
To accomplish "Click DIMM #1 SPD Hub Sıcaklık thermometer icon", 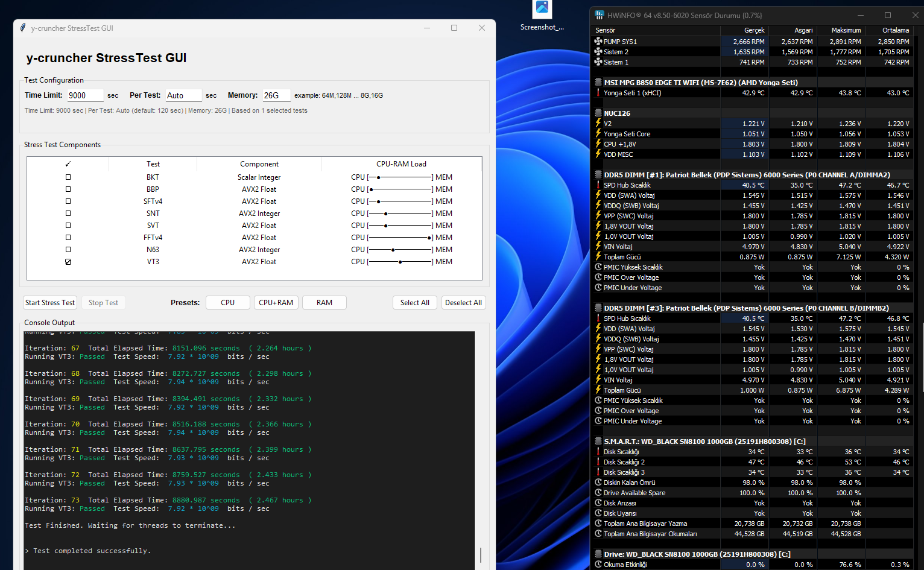I will [x=598, y=185].
